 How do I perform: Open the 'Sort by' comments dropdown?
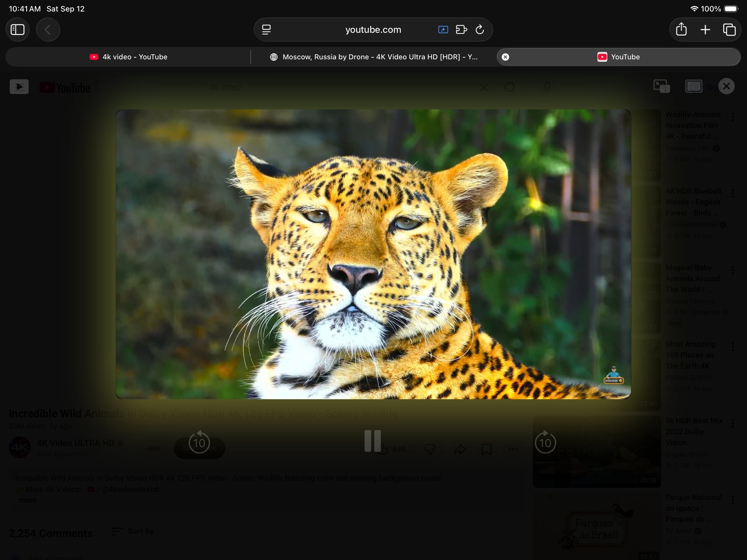[133, 531]
